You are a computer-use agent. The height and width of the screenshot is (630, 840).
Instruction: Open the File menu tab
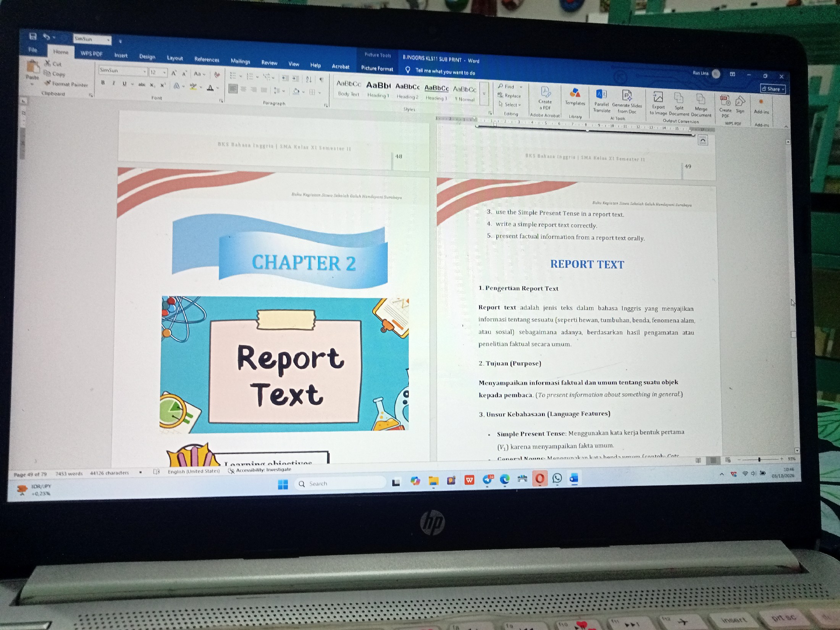point(33,50)
